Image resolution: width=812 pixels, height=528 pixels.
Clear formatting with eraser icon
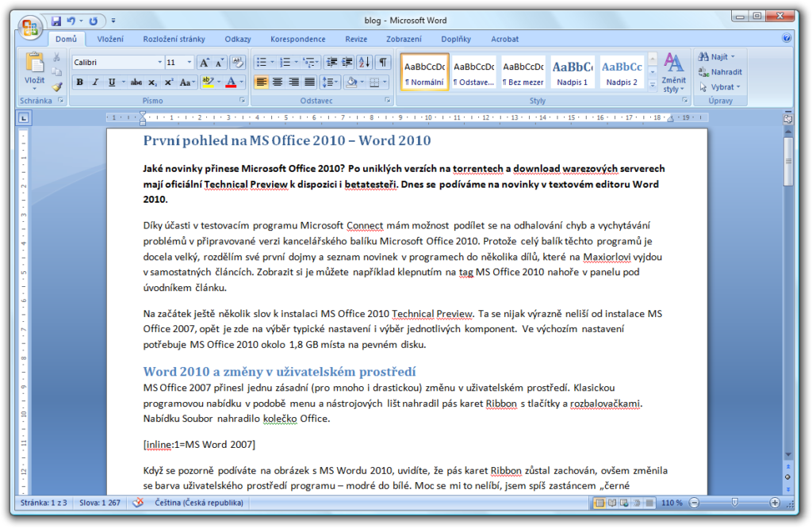coord(238,63)
